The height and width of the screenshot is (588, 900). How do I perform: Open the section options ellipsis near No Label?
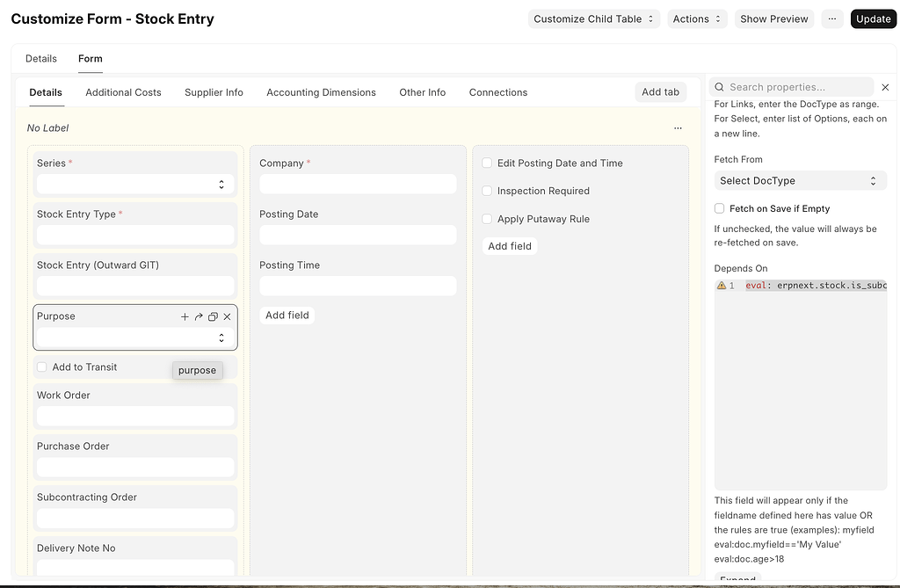[x=678, y=127]
